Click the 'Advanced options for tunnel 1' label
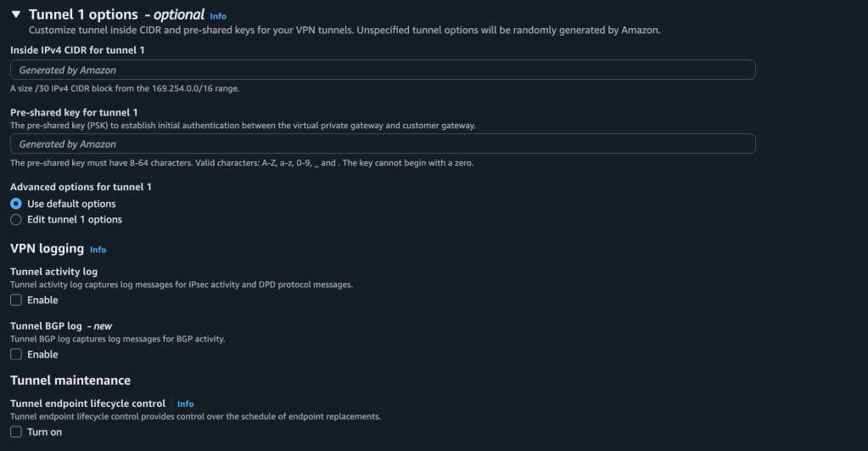 point(81,187)
